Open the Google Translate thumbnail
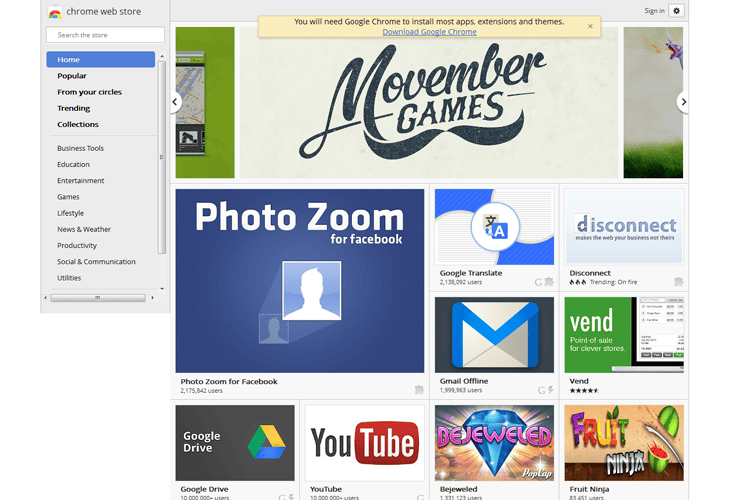 494,227
